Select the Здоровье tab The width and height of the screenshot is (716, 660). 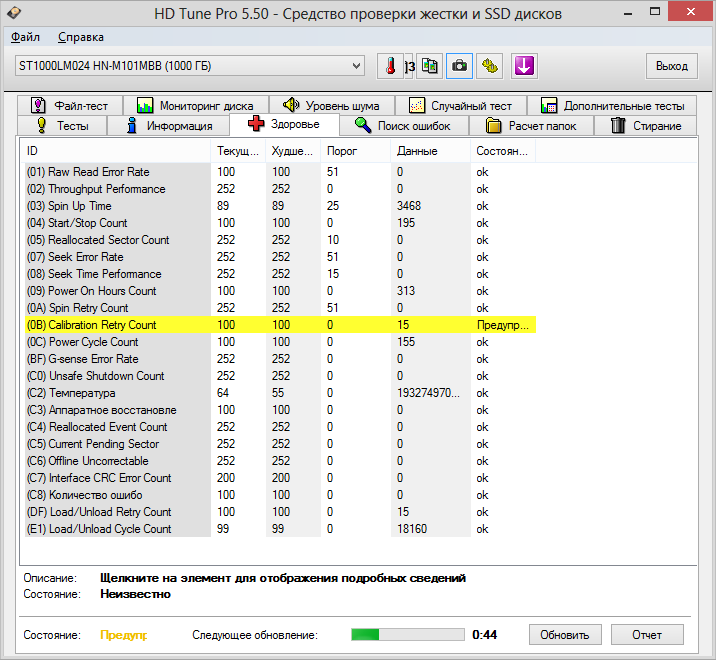pyautogui.click(x=284, y=124)
